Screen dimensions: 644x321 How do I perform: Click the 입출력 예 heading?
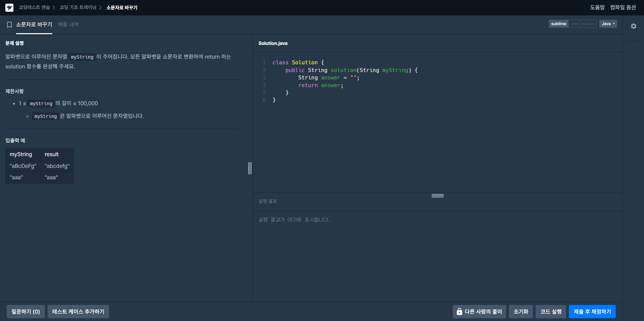pyautogui.click(x=15, y=140)
